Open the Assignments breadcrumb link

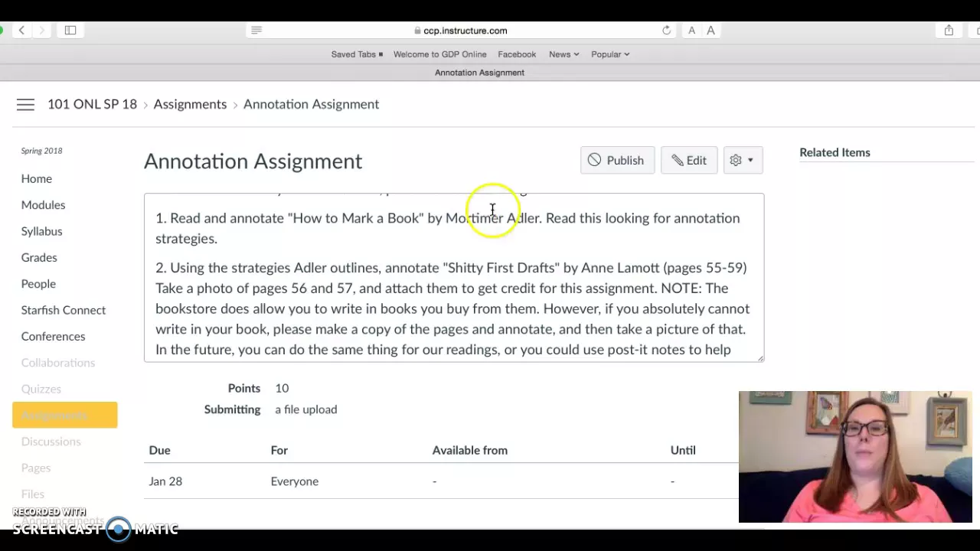tap(190, 104)
